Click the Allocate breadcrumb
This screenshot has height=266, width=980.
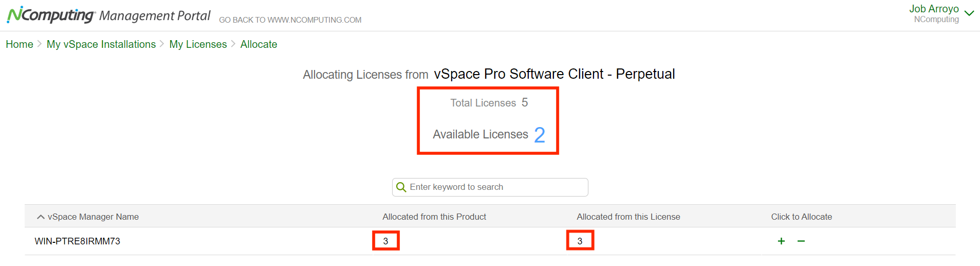pyautogui.click(x=258, y=44)
